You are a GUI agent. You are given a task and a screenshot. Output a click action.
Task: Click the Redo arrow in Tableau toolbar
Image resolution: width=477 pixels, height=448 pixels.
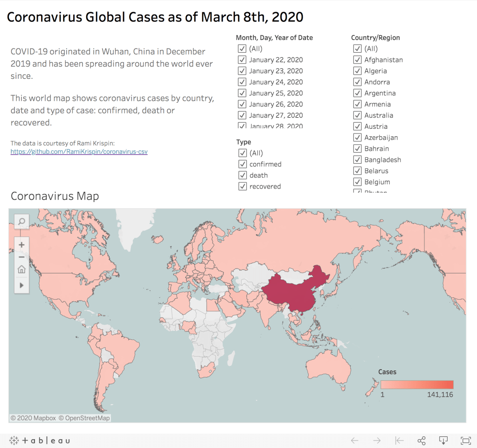tap(377, 441)
